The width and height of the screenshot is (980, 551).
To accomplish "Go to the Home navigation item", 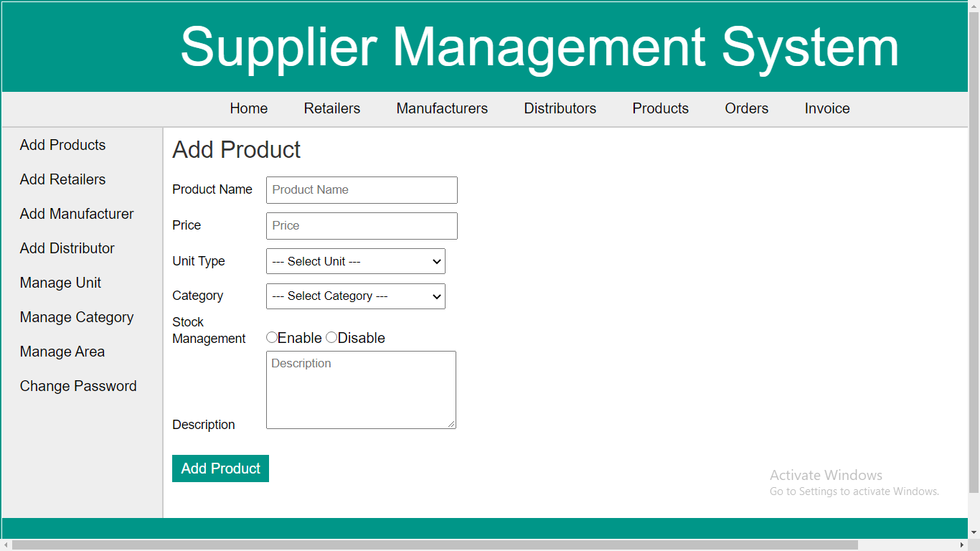I will tap(248, 108).
